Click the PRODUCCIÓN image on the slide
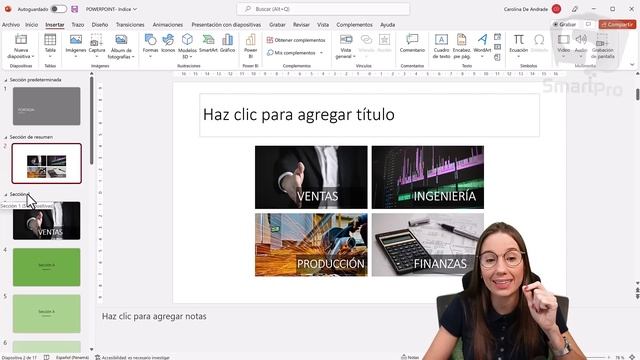640x360 pixels. [311, 245]
